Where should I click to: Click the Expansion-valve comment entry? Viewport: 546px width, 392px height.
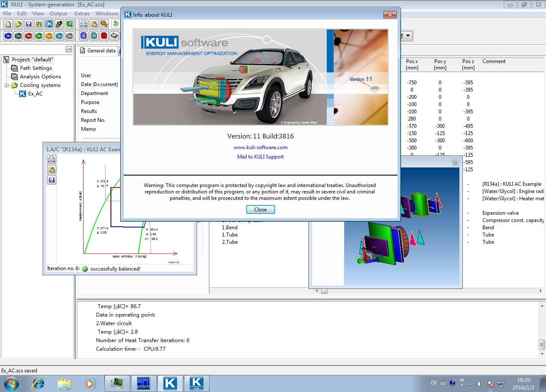point(500,213)
